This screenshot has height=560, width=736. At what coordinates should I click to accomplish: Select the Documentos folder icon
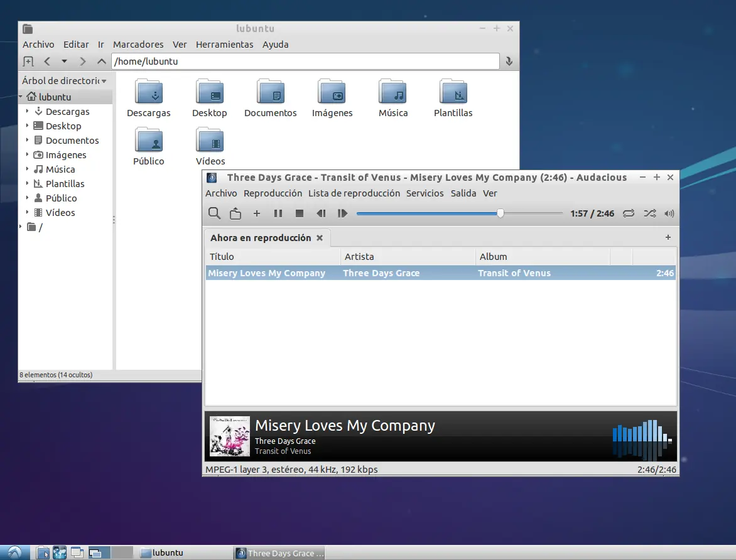pos(271,92)
